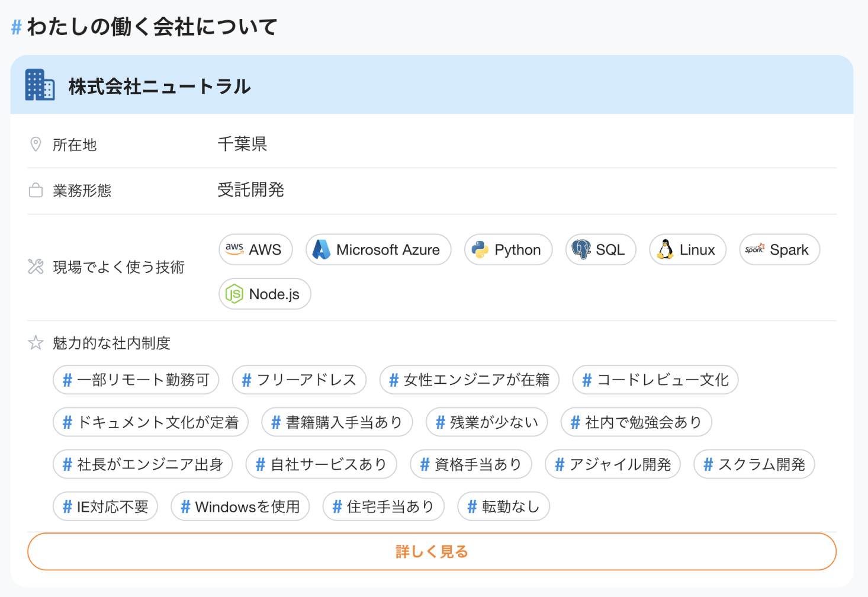Image resolution: width=868 pixels, height=597 pixels.
Task: Click the Node.js logo icon
Action: point(234,294)
